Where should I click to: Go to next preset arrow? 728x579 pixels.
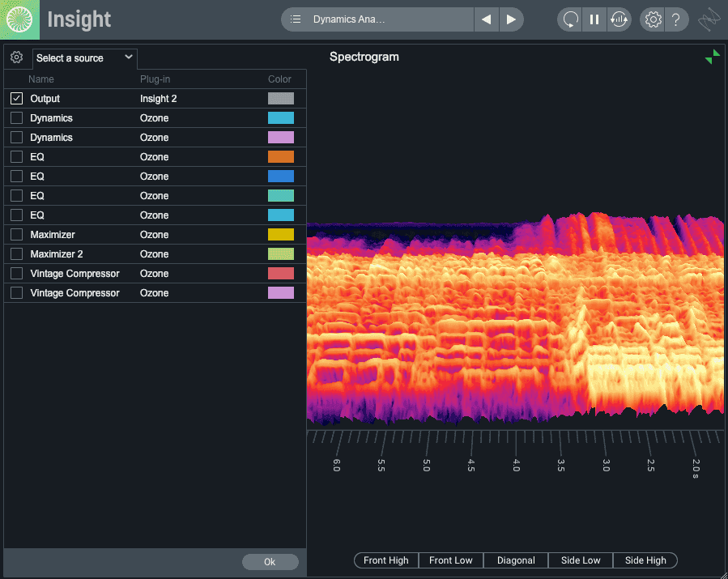pos(511,19)
